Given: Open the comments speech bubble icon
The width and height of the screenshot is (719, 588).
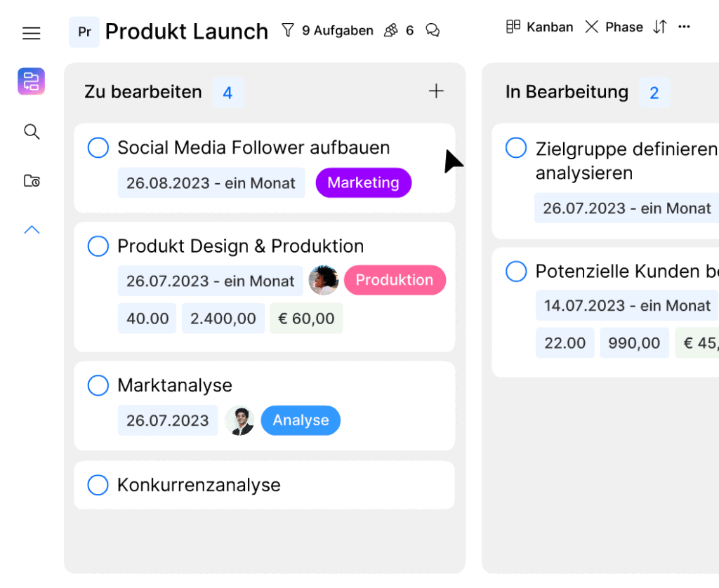Looking at the screenshot, I should pos(433,30).
